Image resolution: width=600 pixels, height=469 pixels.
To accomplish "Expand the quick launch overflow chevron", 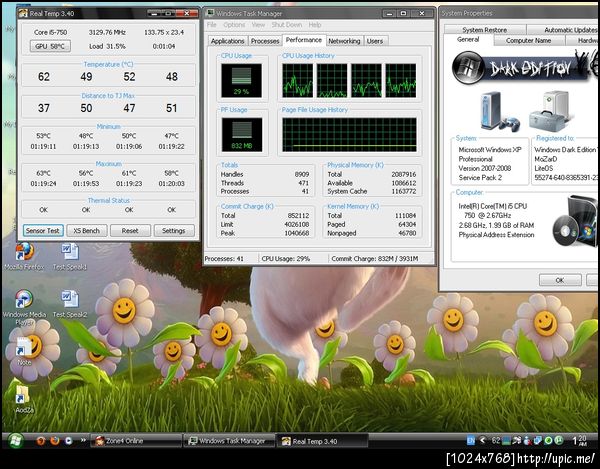I will tap(83, 441).
